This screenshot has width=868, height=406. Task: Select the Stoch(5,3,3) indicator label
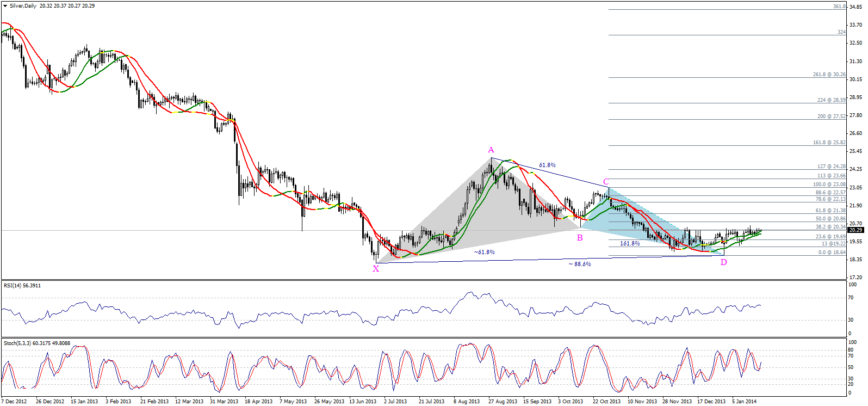click(x=37, y=343)
